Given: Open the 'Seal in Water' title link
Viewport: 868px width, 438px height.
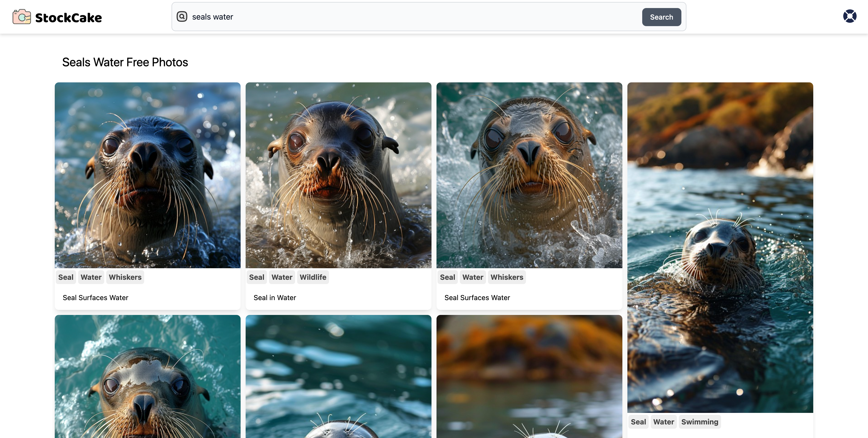Looking at the screenshot, I should click(275, 298).
